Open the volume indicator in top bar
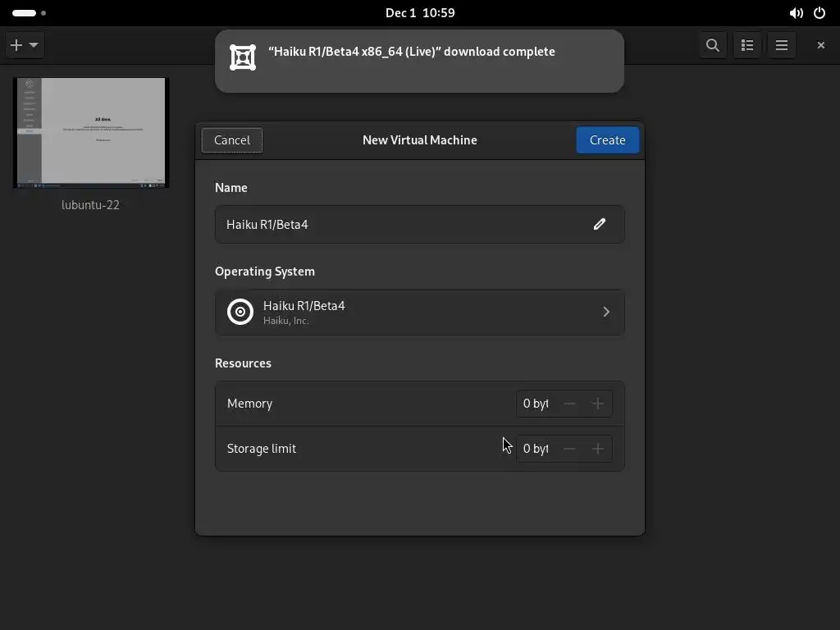840x630 pixels. (x=796, y=13)
